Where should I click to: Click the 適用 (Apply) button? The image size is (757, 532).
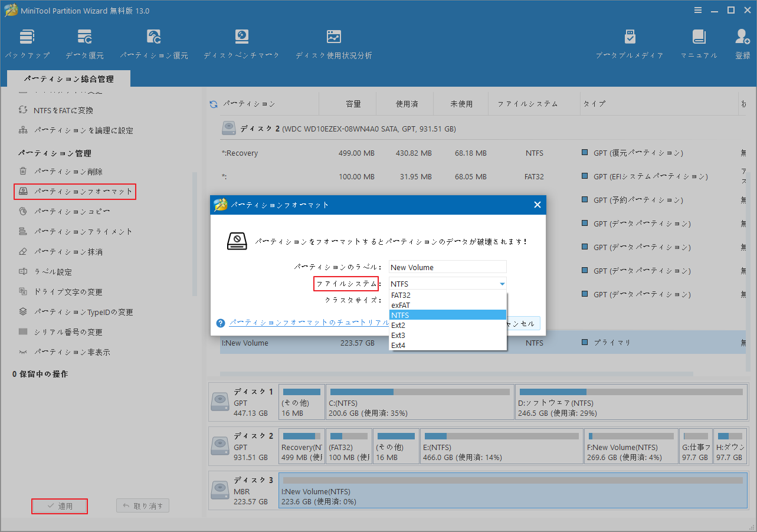click(x=59, y=505)
